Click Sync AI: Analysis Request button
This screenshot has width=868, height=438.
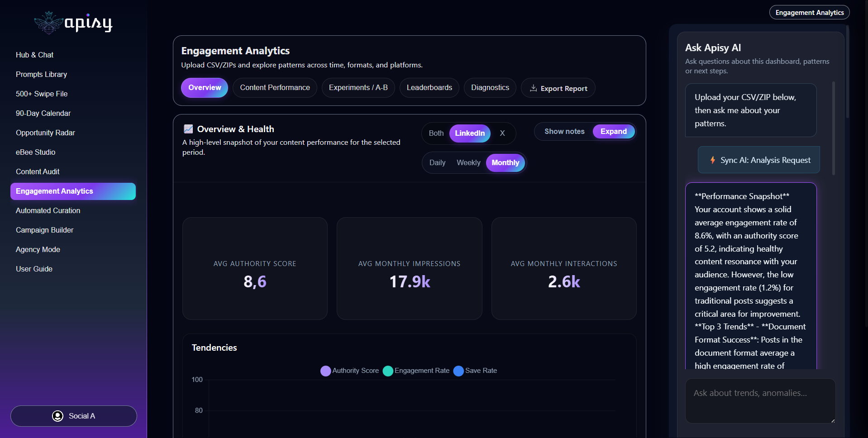click(x=758, y=160)
